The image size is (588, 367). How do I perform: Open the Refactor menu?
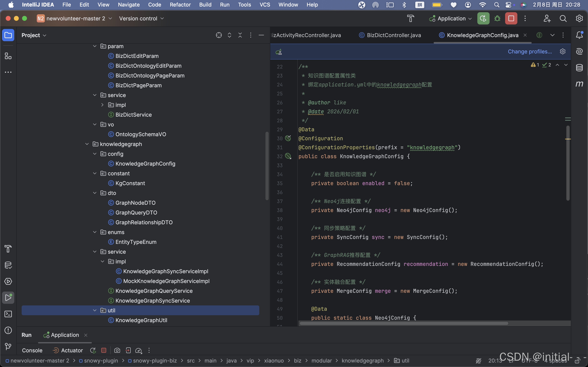[x=180, y=5]
